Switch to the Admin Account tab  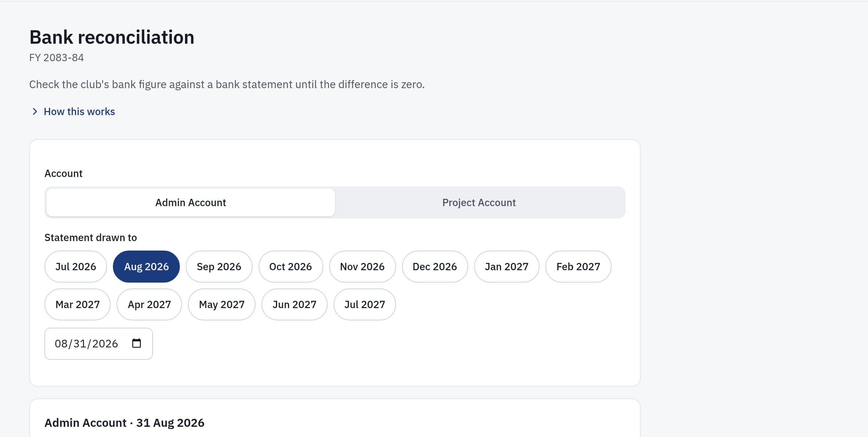[191, 202]
